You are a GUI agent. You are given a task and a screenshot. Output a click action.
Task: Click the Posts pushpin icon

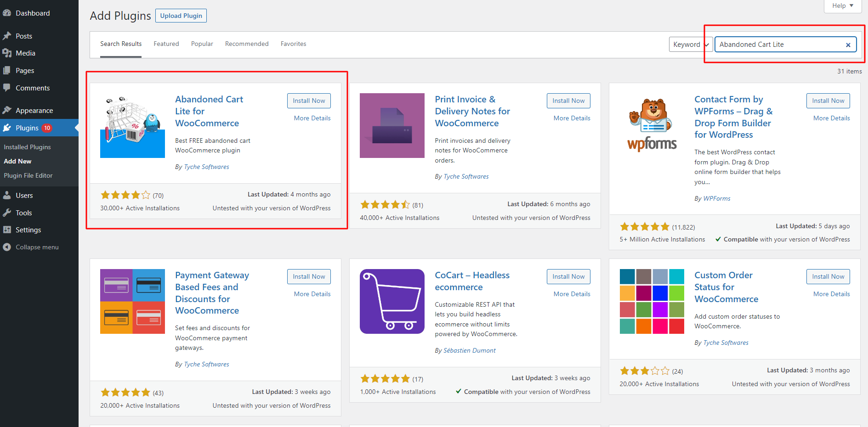click(x=7, y=36)
